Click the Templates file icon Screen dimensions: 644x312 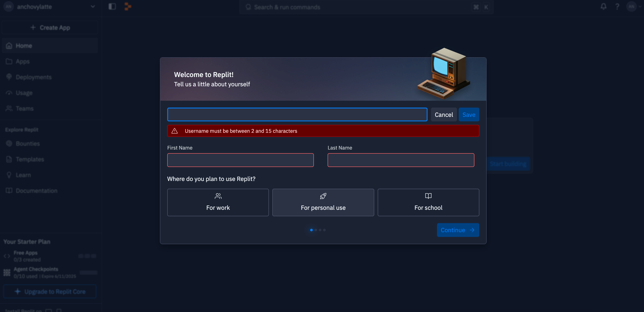pos(9,159)
